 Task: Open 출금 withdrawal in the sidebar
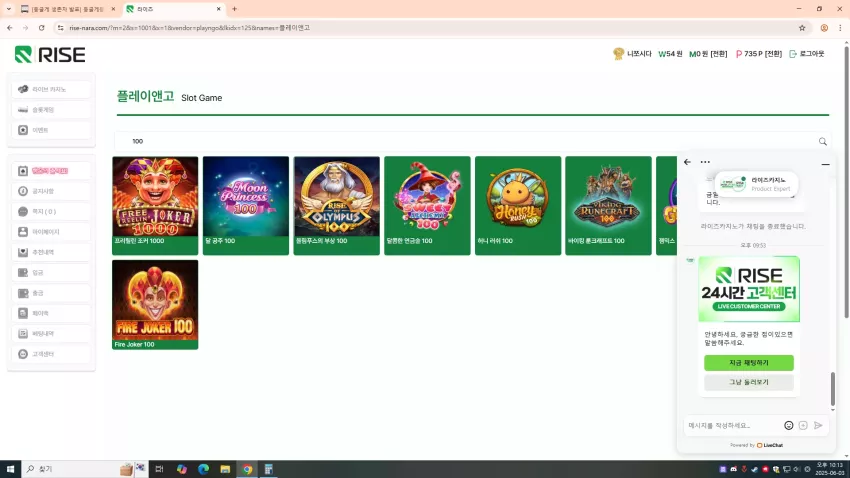tap(51, 293)
